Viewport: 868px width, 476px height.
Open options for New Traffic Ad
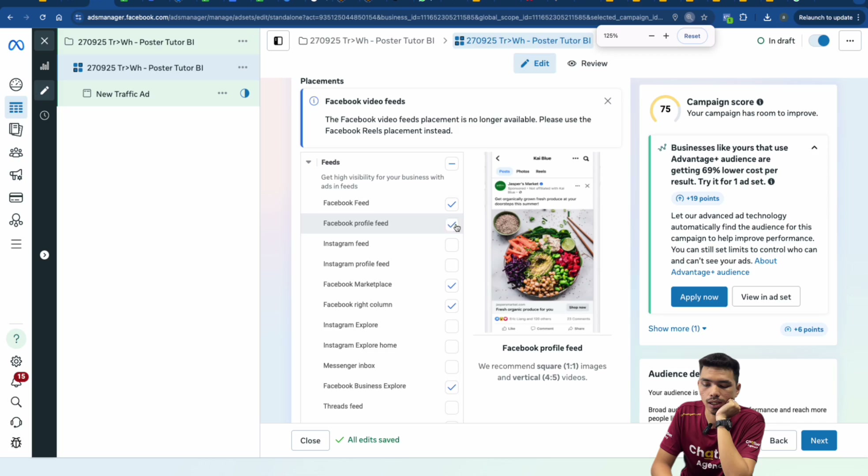tap(222, 93)
